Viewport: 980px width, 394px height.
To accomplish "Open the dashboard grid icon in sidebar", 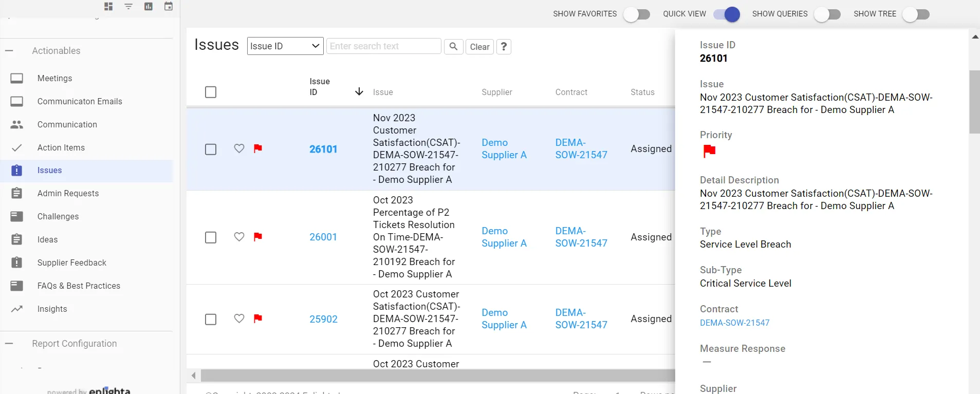I will pyautogui.click(x=108, y=7).
